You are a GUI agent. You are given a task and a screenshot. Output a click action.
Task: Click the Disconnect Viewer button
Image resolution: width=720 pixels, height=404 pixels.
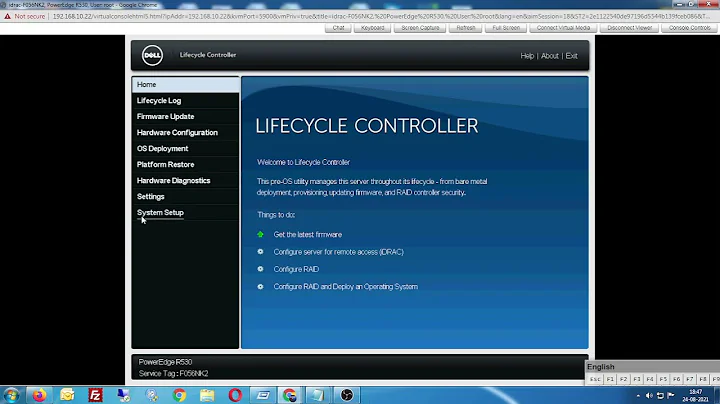pos(630,28)
